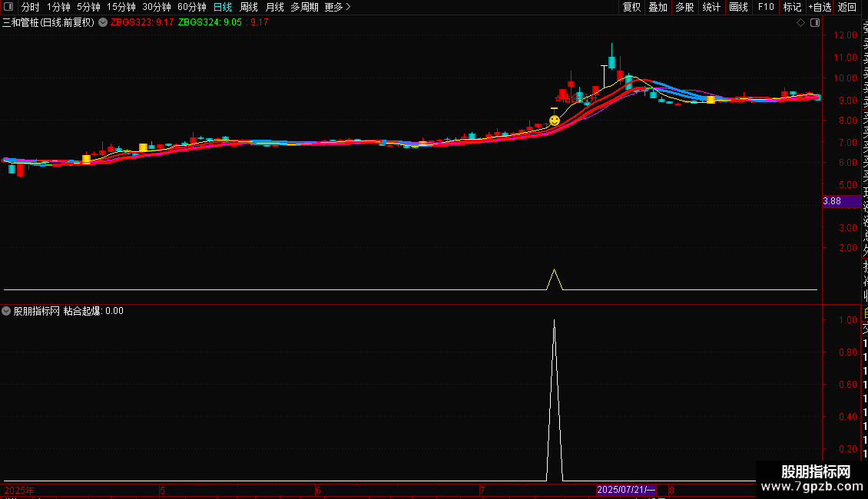Click the 三和管桩(日线.前复权) stock title
Image resolution: width=868 pixels, height=499 pixels.
tap(48, 23)
